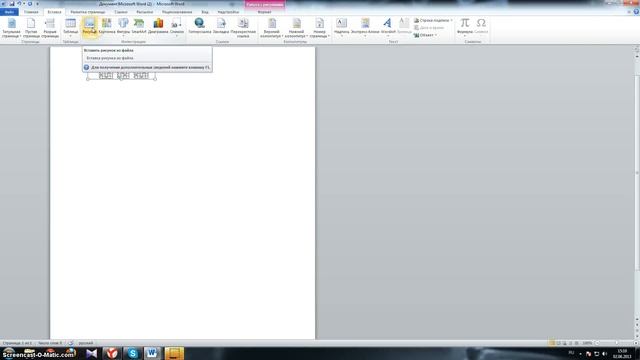The height and width of the screenshot is (360, 640).
Task: Open Visual Studio from the taskbar
Action: 91,353
